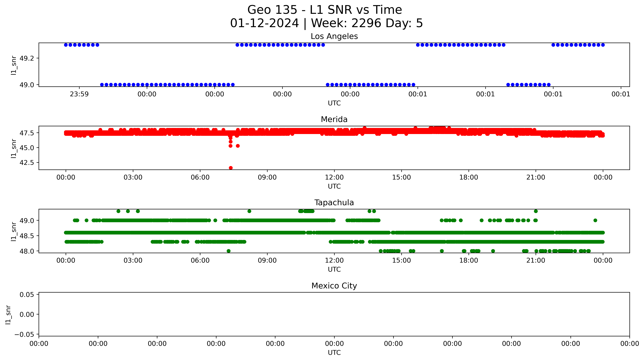The image size is (644, 361).
Task: Click the '12:00' x-axis tick in Tapachula plot
Action: coord(334,261)
